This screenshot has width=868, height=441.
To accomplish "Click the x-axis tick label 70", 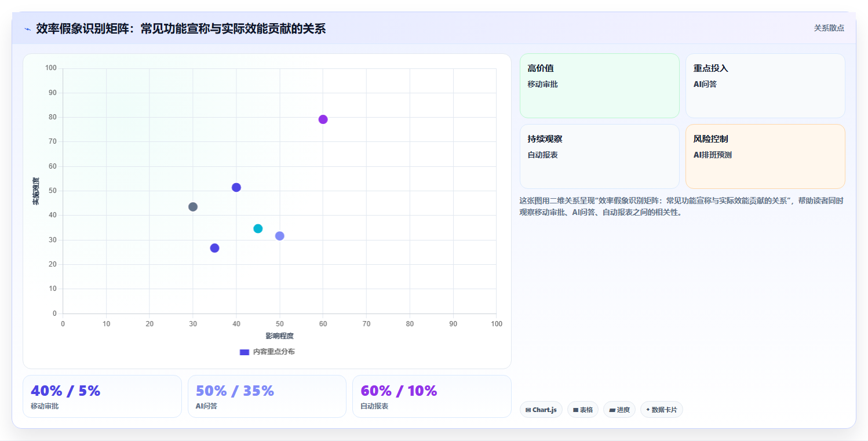I will (x=366, y=323).
